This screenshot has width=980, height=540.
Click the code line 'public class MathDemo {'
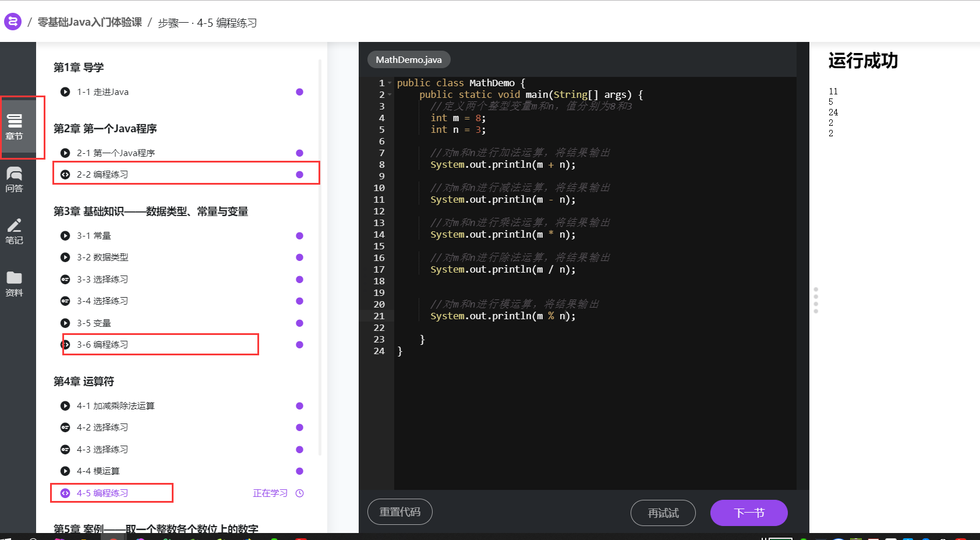(461, 83)
